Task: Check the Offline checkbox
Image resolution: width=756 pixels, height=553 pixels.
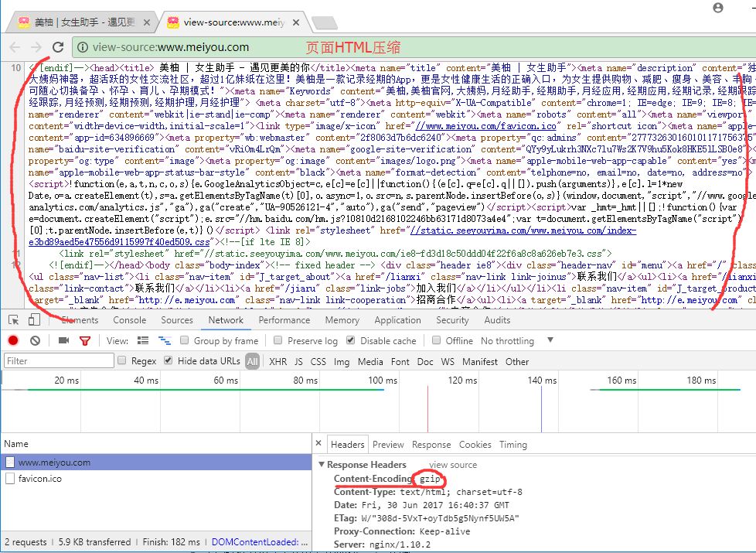Action: coord(437,340)
